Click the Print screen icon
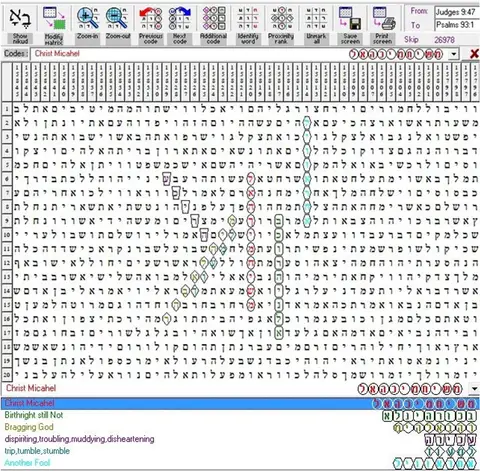This screenshot has width=480, height=471. click(x=384, y=18)
